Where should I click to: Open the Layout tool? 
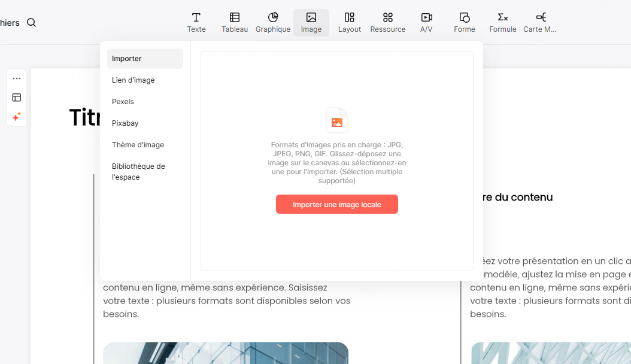point(350,23)
